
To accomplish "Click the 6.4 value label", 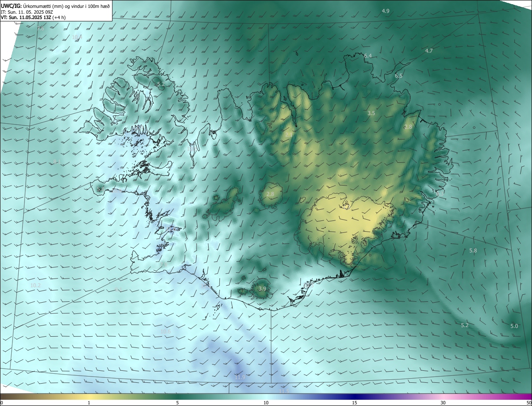I will (368, 56).
